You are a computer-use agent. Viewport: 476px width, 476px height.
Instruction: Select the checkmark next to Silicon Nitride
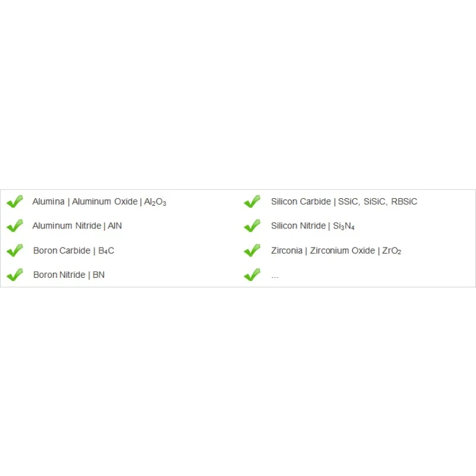point(252,226)
